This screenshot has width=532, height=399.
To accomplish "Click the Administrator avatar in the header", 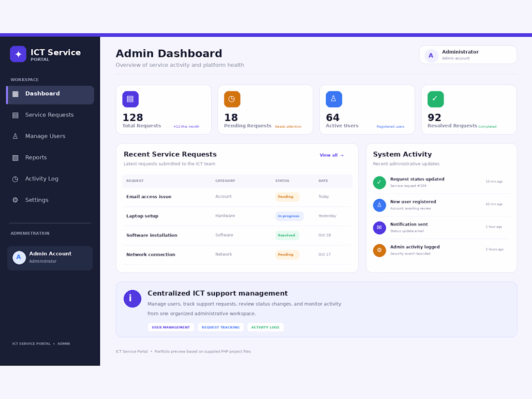I will click(431, 55).
